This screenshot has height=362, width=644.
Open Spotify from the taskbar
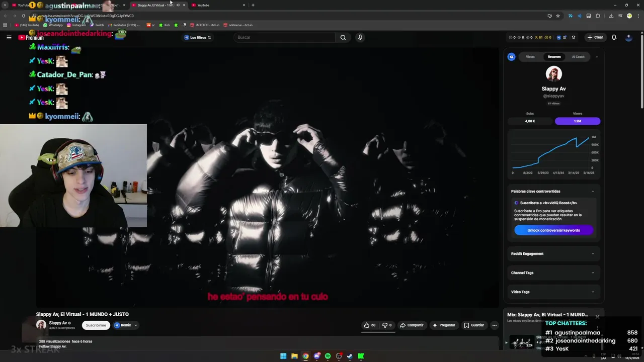(328, 356)
